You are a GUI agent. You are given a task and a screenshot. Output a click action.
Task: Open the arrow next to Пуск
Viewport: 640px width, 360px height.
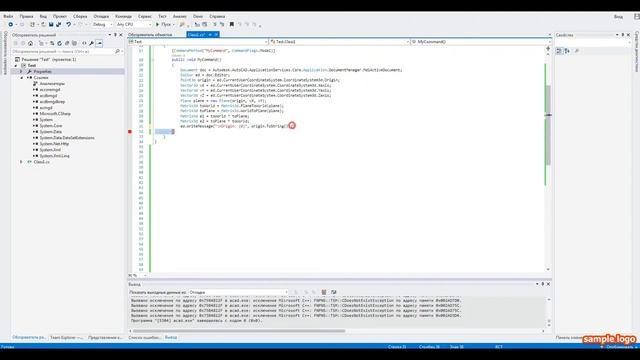point(173,24)
